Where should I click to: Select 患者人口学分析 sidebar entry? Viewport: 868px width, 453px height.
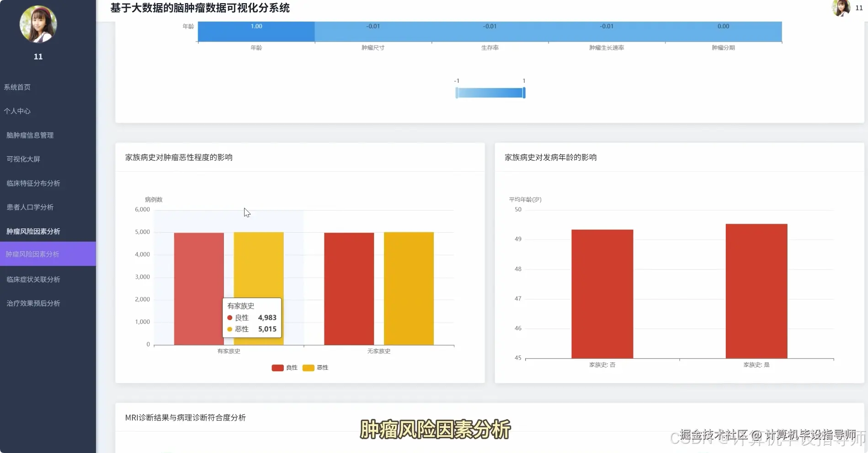click(x=30, y=207)
